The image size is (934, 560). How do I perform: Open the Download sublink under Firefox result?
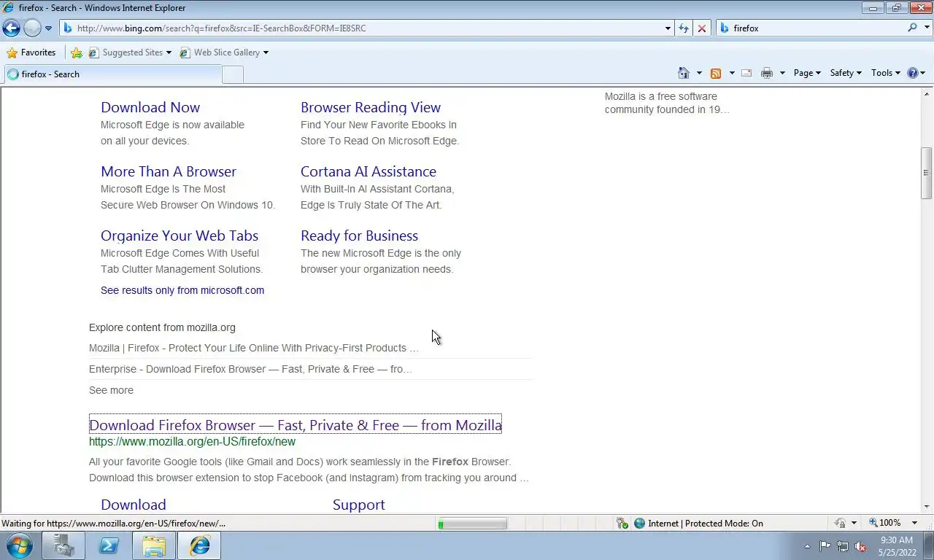click(134, 505)
